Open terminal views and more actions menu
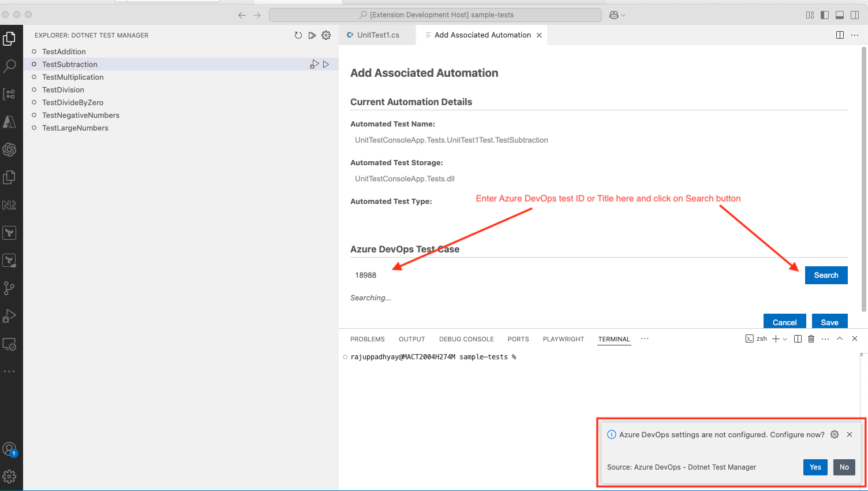The image size is (868, 491). click(x=825, y=339)
